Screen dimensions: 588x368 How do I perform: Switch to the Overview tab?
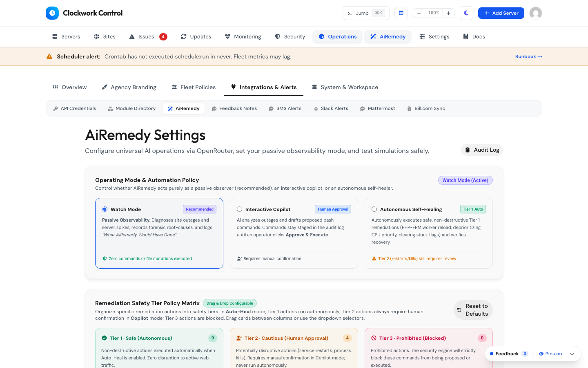point(69,87)
